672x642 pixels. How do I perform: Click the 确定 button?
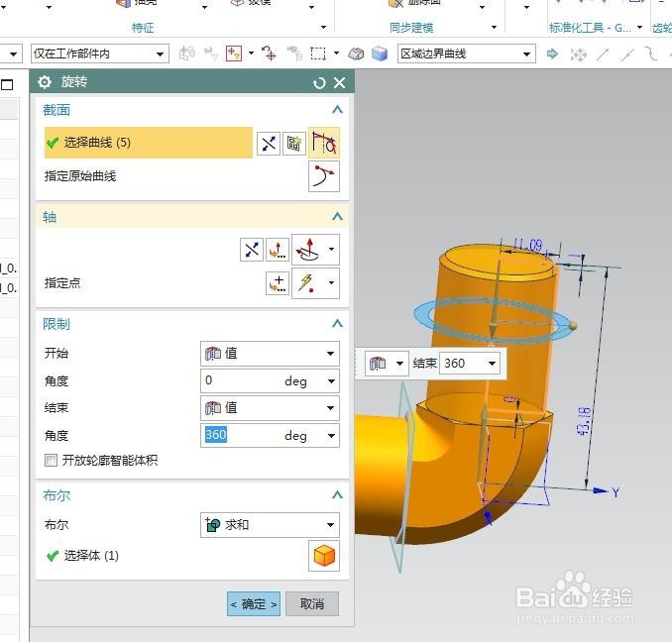click(254, 604)
